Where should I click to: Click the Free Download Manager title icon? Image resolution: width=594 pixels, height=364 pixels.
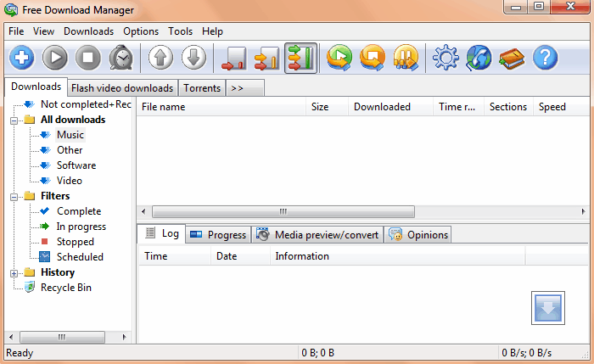pyautogui.click(x=11, y=9)
